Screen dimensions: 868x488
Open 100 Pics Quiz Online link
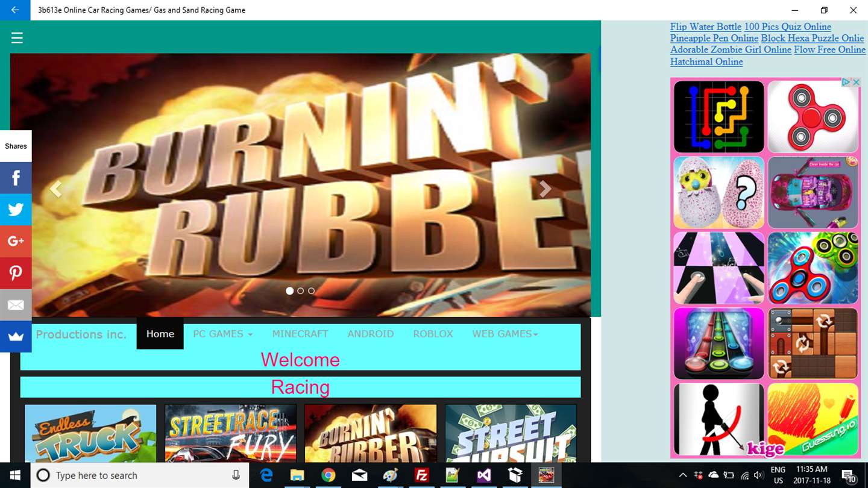(788, 27)
